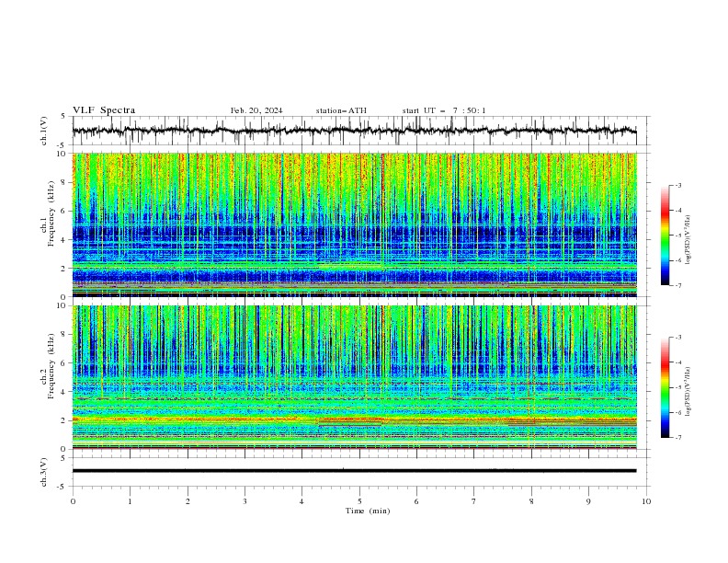Click the '-5' tick on upper colorbar
728x563 pixels.
point(677,236)
